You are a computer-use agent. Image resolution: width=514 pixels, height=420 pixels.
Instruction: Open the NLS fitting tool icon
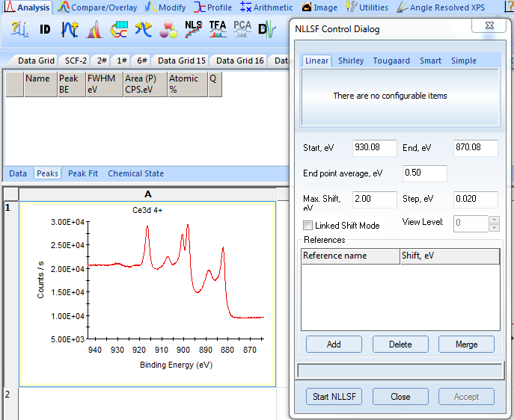(x=193, y=30)
